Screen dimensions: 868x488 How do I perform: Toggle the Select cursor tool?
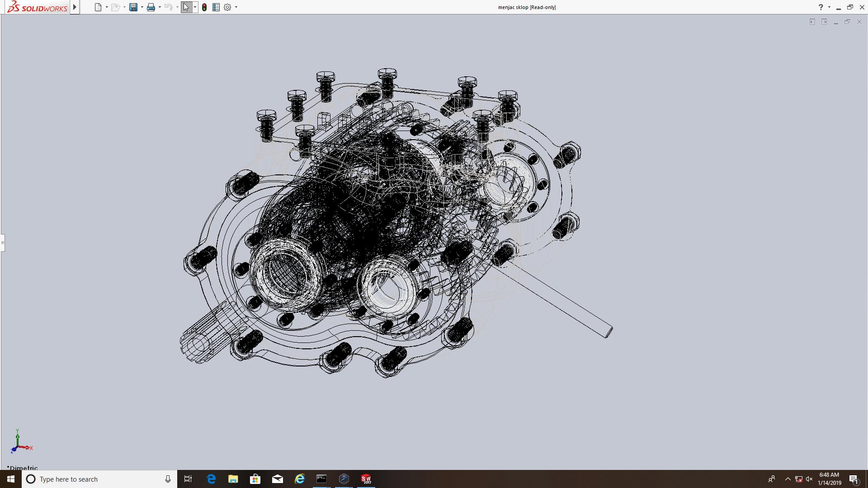pyautogui.click(x=186, y=7)
